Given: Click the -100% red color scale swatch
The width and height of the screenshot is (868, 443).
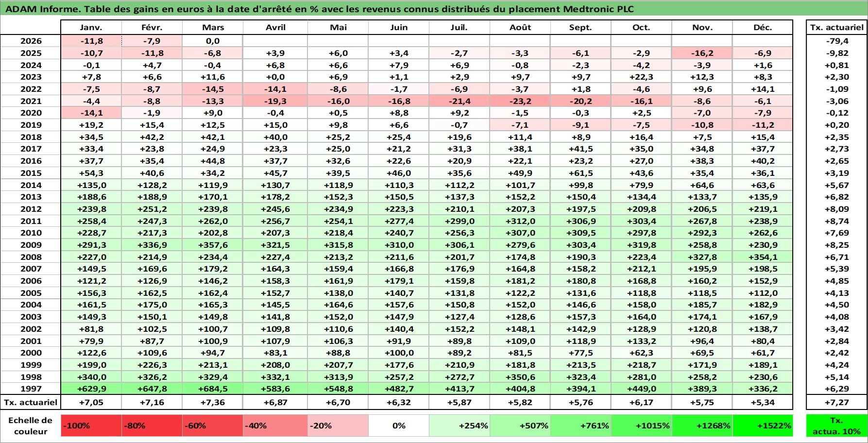Looking at the screenshot, I should pos(91,426).
